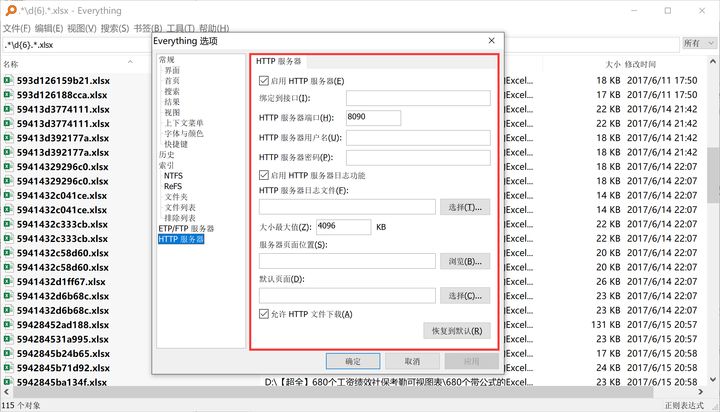Click the Excel icon of 5942845b71d92.xlsx
Image resolution: width=720 pixels, height=412 pixels.
pos(8,368)
